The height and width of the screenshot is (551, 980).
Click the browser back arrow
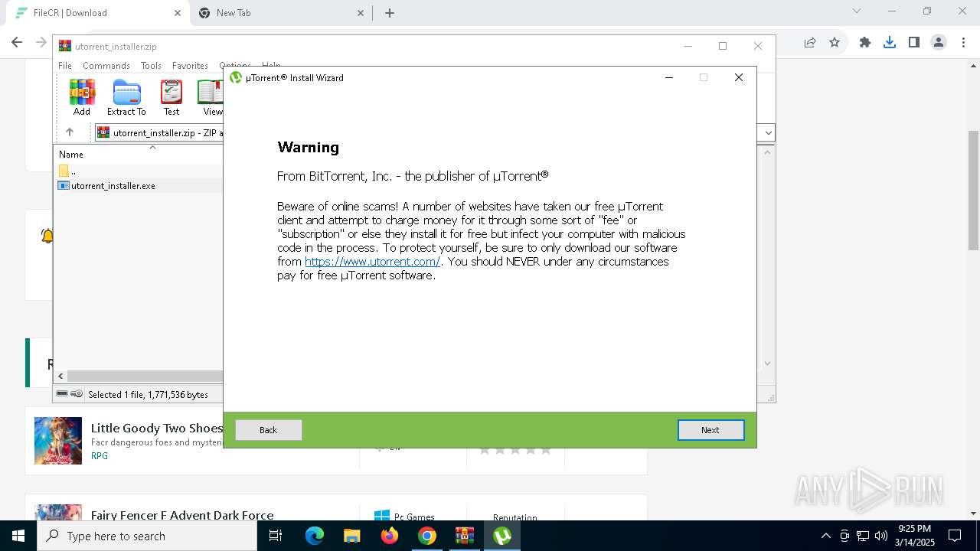coord(17,43)
